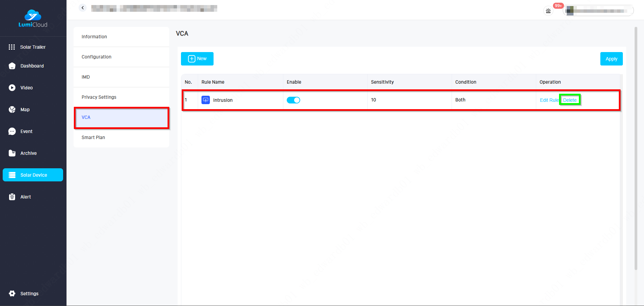Viewport: 644px width, 306px height.
Task: Open the Archive section
Action: pos(28,153)
